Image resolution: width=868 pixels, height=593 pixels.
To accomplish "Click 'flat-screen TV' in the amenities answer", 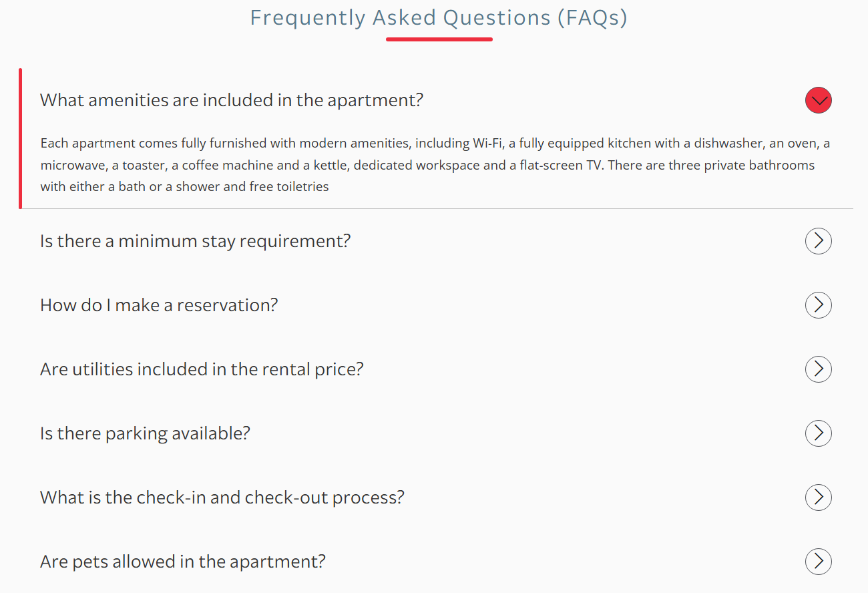I will tap(561, 165).
